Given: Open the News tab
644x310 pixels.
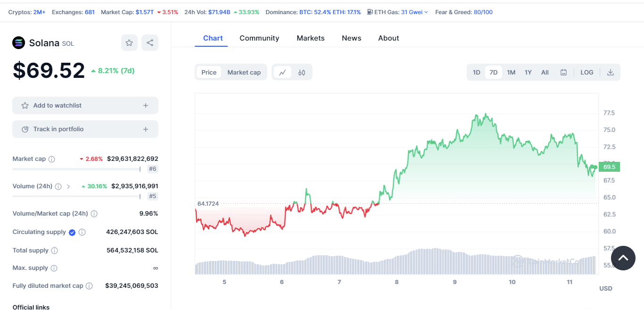Looking at the screenshot, I should tap(352, 38).
